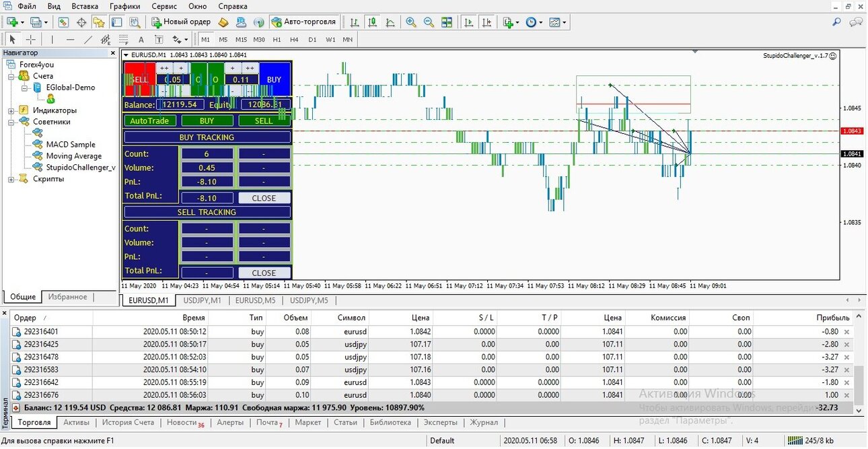Select the equidistant channel tool

106,40
